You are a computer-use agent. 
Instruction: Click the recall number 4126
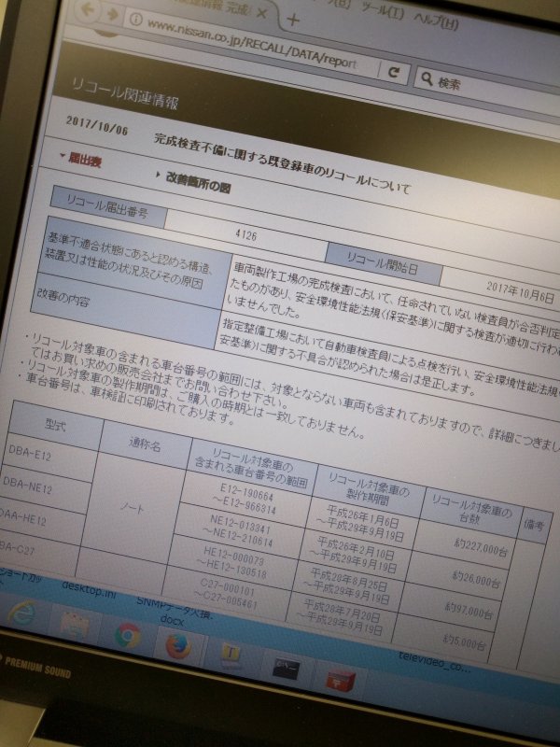(x=245, y=235)
